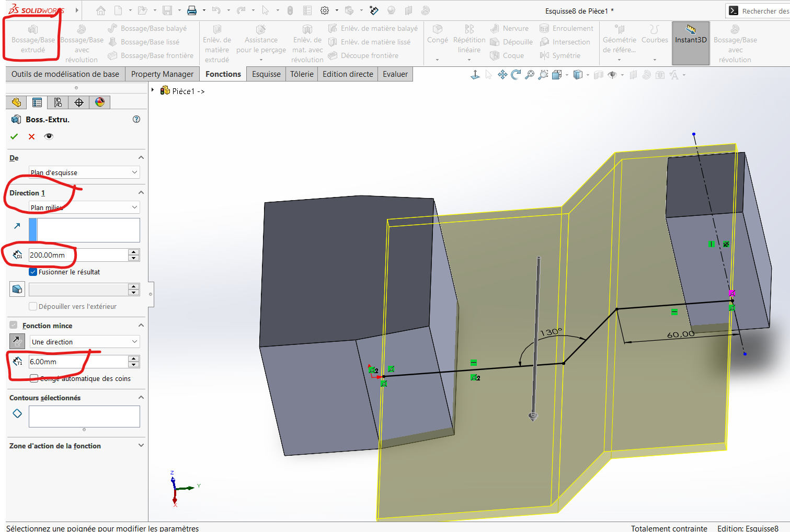
Task: Collapse the Direction 1 section
Action: click(141, 192)
